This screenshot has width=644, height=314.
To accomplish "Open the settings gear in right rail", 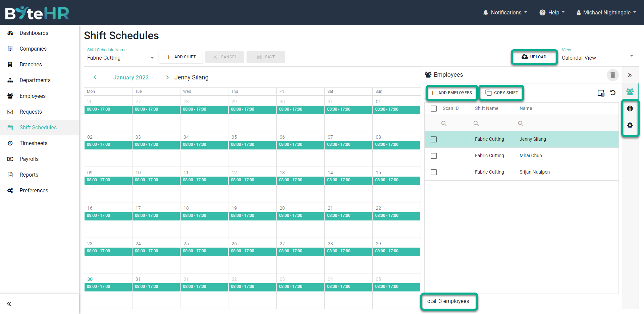I will point(630,125).
